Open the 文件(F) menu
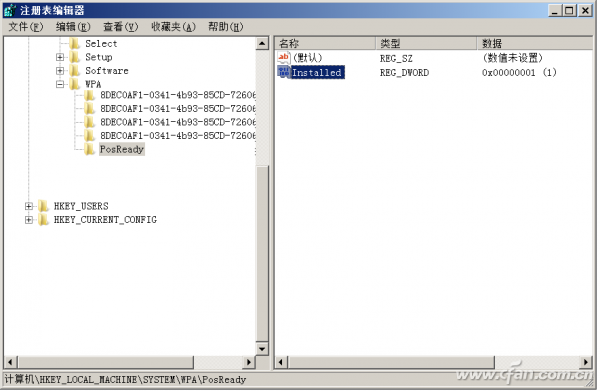The image size is (600, 391). click(26, 27)
